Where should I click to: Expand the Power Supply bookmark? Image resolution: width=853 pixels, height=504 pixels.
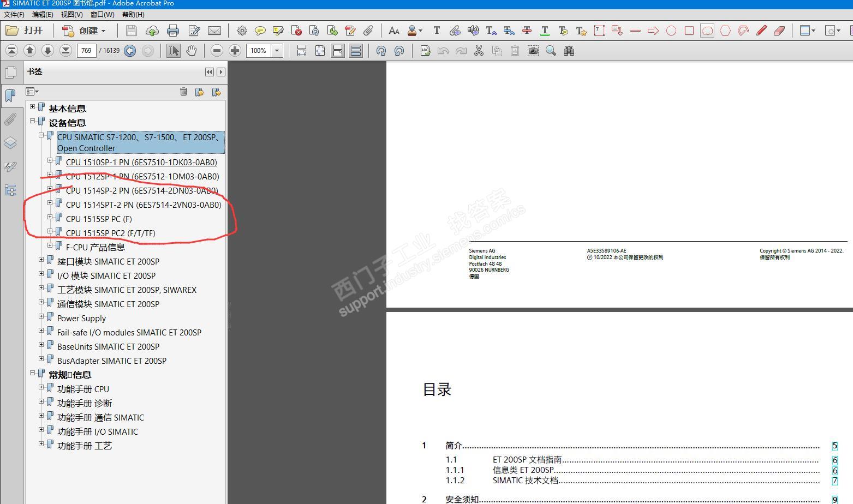coord(41,316)
